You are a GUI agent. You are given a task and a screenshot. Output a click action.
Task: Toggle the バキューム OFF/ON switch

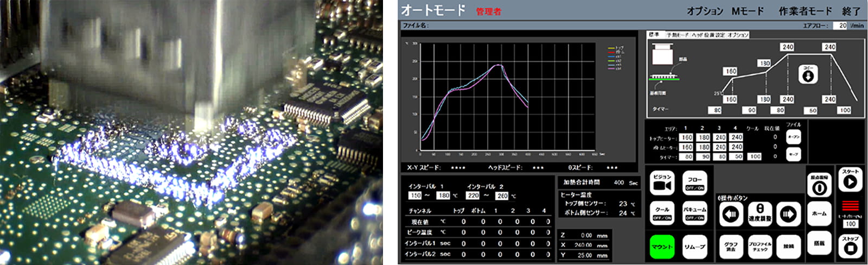694,213
